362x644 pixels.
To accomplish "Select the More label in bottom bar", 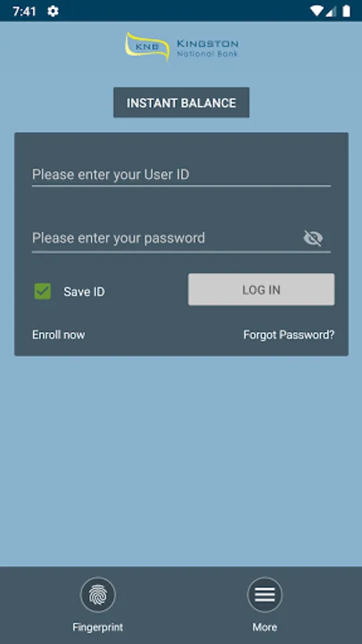I will click(x=265, y=627).
